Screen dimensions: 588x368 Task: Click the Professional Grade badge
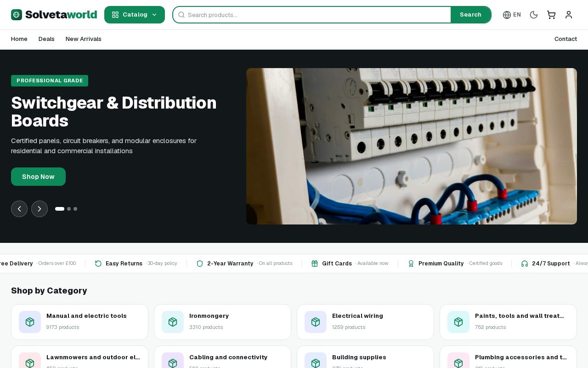pyautogui.click(x=50, y=80)
